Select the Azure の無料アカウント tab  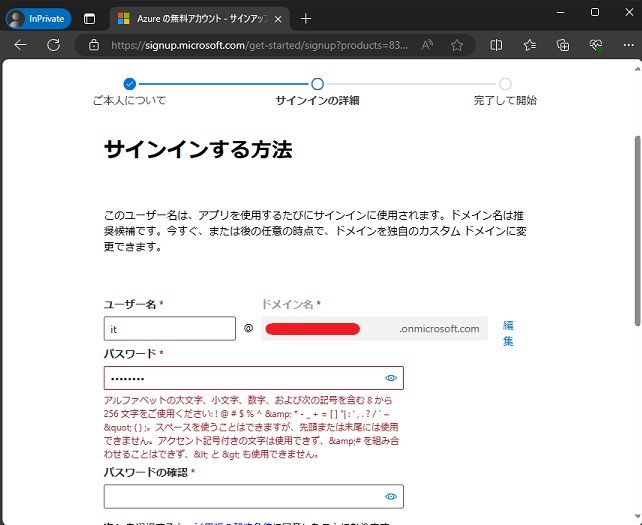pyautogui.click(x=200, y=19)
